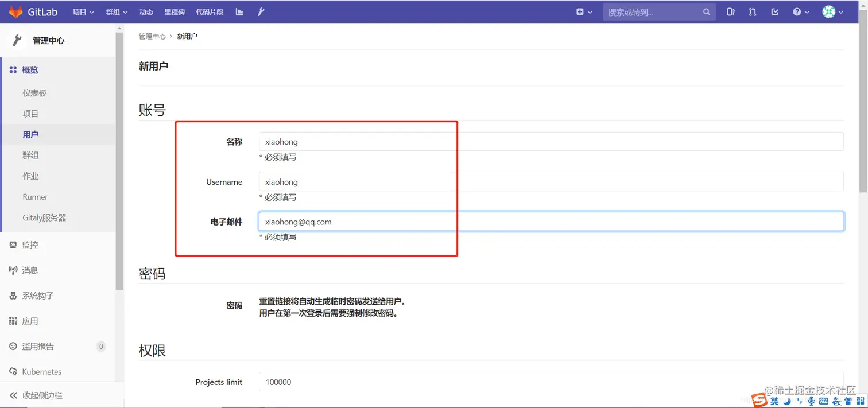This screenshot has height=408, width=868.
Task: Click the instance statistics chart icon
Action: 239,11
